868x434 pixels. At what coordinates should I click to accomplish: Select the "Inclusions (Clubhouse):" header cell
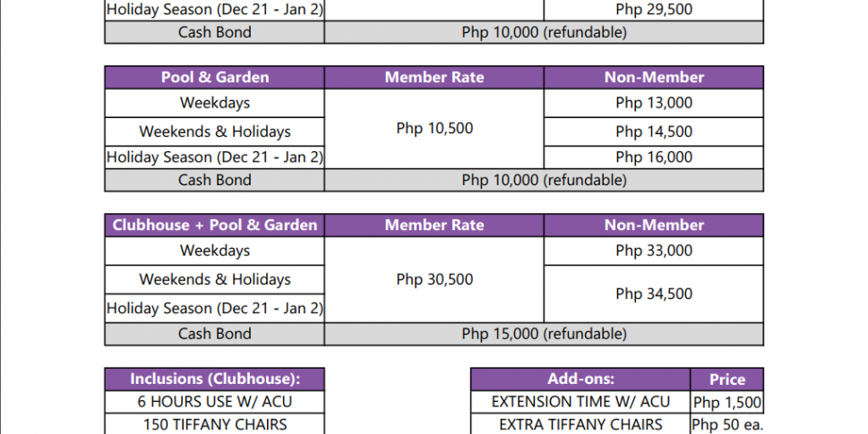point(215,379)
